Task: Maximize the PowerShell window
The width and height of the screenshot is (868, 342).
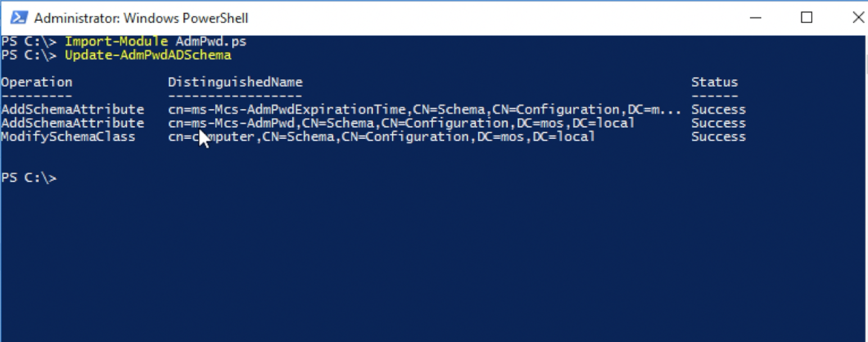Action: [x=806, y=18]
